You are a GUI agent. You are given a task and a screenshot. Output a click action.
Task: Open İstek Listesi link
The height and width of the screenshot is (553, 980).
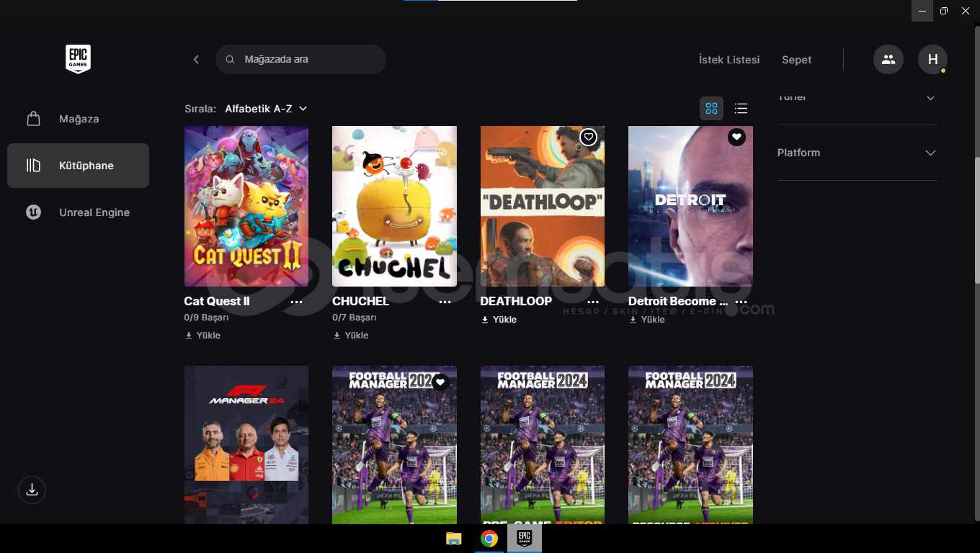729,60
